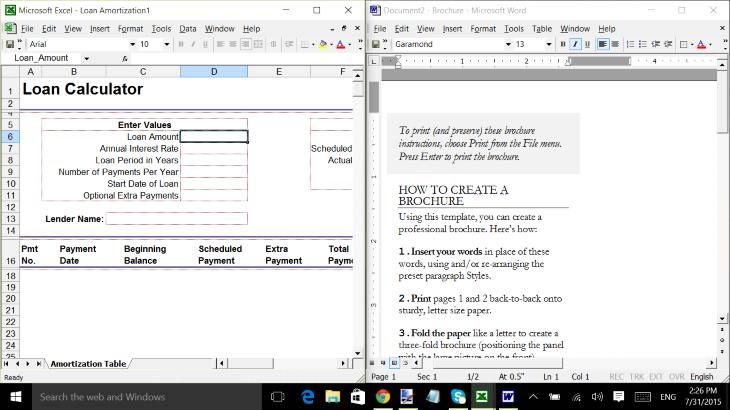Toggle Underline in the Excel toolbar

(205, 44)
